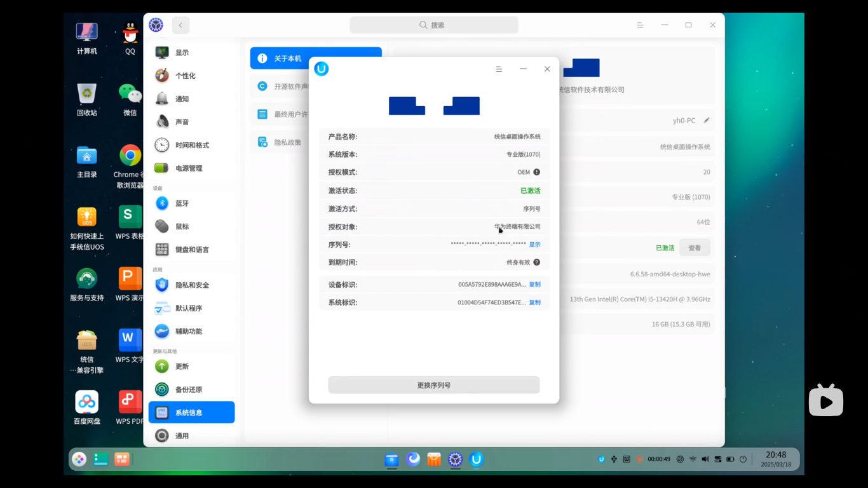Copy the 系统标识 system ID
The image size is (868, 488).
pos(535,302)
